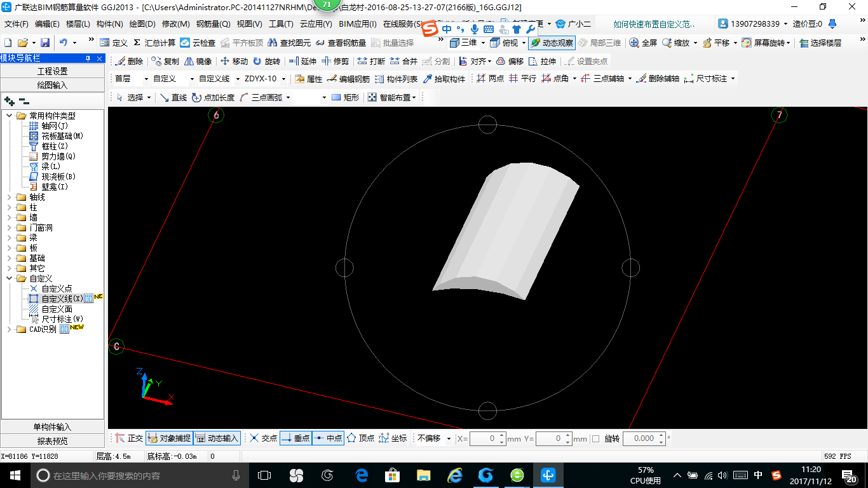Toggle 对象捕捉 object snap
This screenshot has height=488, width=868.
click(169, 438)
